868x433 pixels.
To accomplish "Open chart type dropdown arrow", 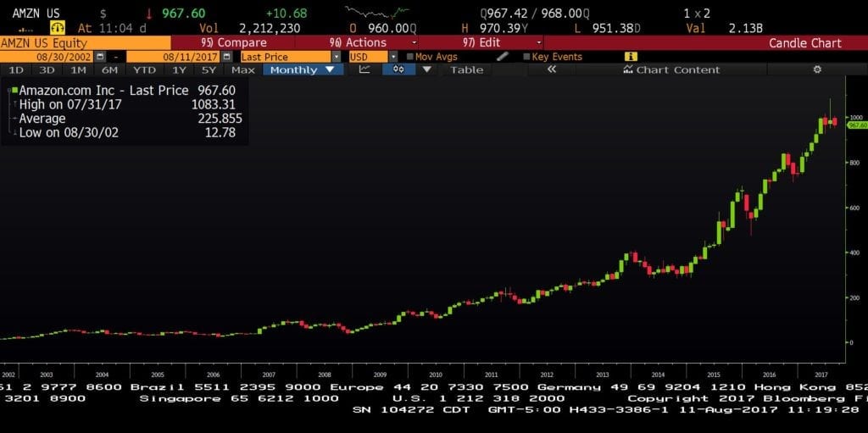I will coord(426,69).
